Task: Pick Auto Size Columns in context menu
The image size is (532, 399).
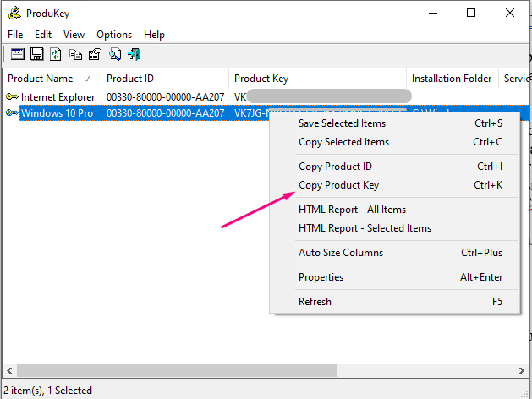Action: 395,253
